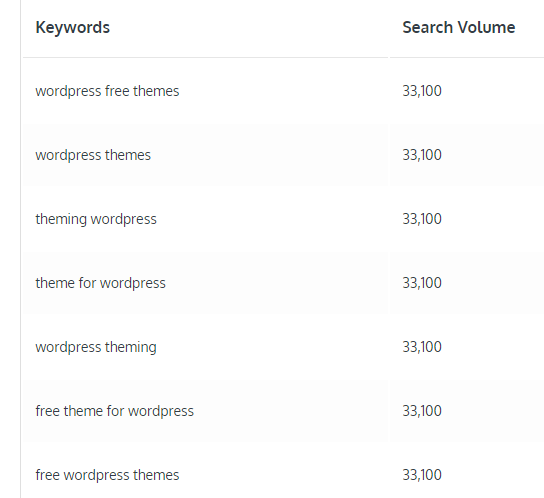Click search volume value beside wordpress theming
Viewport: 544px width, 498px height.
422,347
